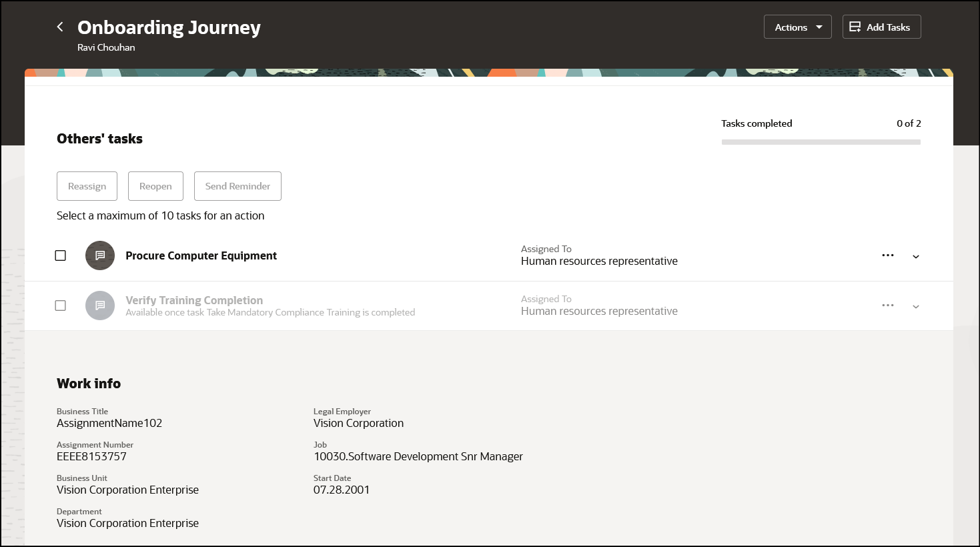Screen dimensions: 980x547
Task: Open more options for Verify Training Completion
Action: pos(888,306)
